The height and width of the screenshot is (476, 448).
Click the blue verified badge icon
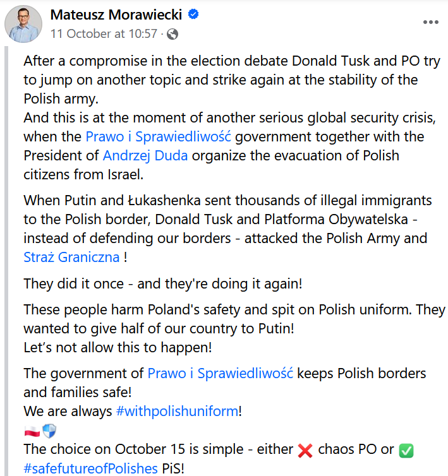[193, 15]
